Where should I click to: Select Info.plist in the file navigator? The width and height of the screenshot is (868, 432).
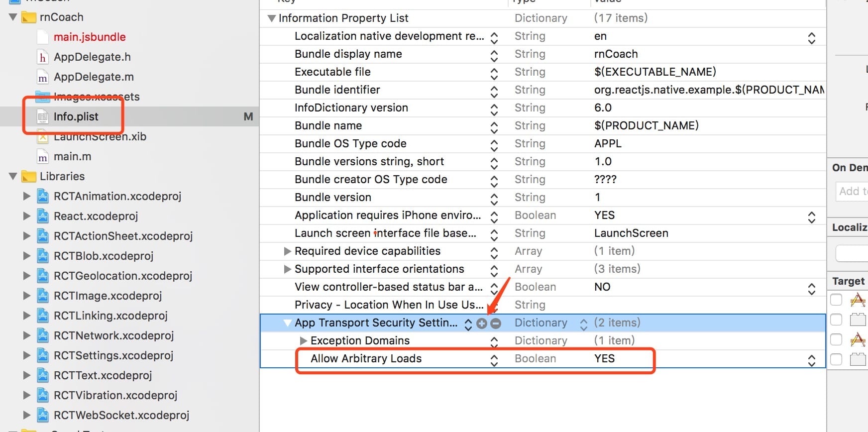tap(76, 117)
